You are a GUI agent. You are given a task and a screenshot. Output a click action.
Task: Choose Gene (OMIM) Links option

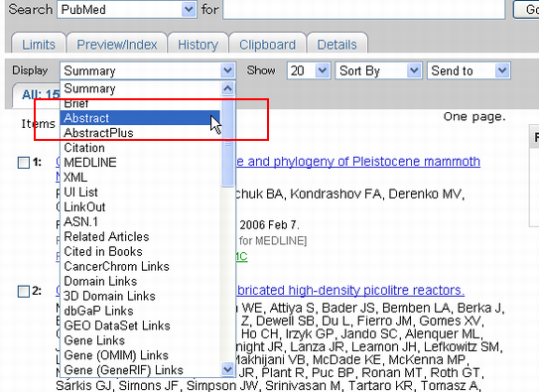point(140,355)
